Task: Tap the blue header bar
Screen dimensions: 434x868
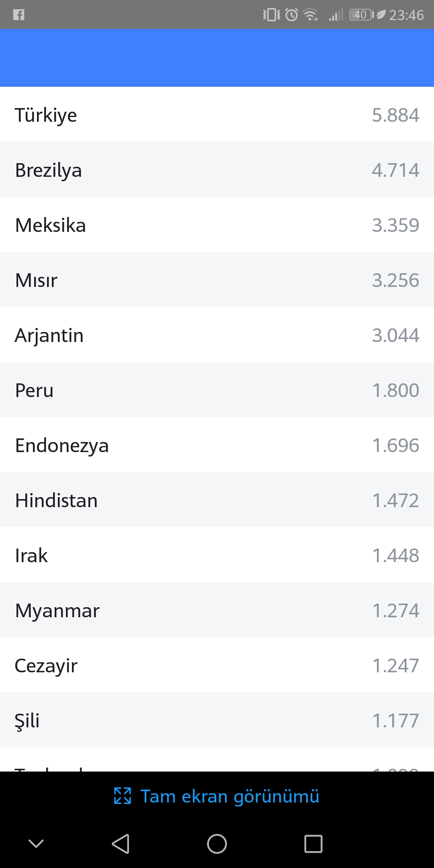Action: click(217, 58)
